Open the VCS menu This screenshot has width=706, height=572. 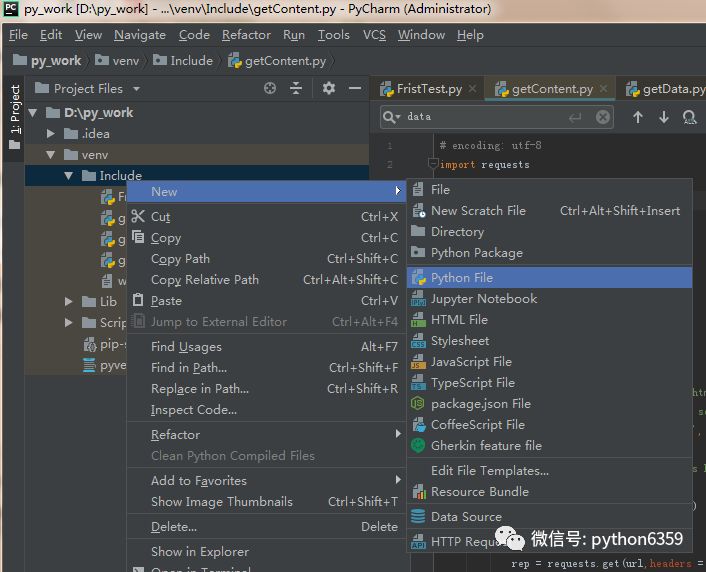(x=374, y=35)
